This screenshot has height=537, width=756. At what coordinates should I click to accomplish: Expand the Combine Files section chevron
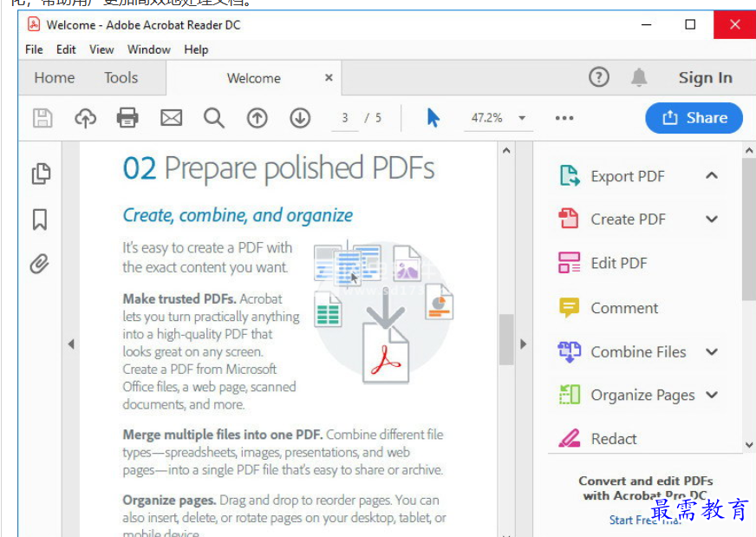tap(712, 351)
